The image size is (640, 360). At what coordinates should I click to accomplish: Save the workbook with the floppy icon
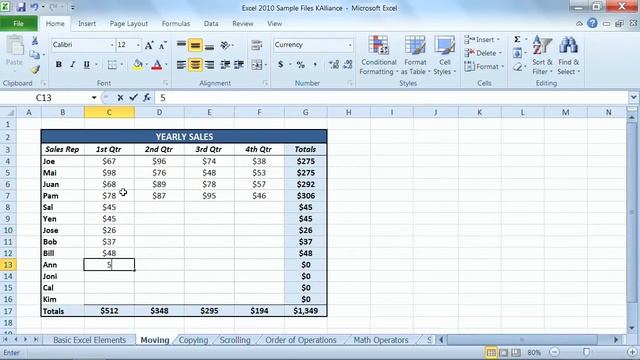coord(20,7)
